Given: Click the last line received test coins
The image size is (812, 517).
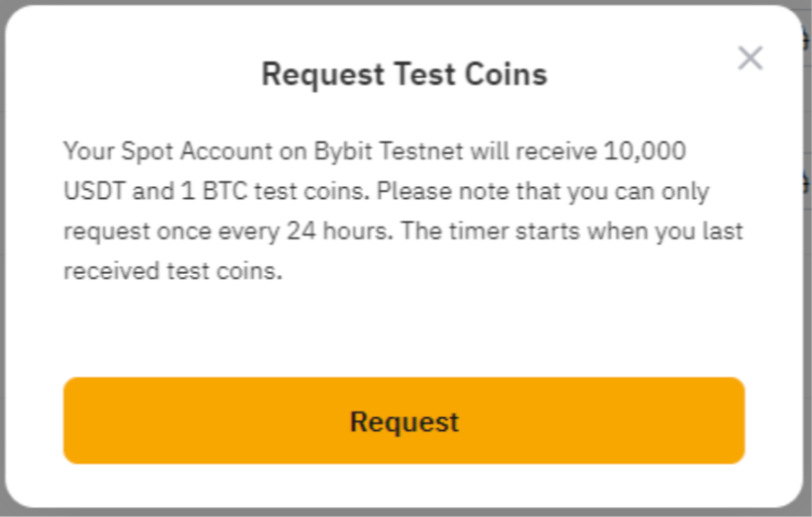Looking at the screenshot, I should coord(170,271).
